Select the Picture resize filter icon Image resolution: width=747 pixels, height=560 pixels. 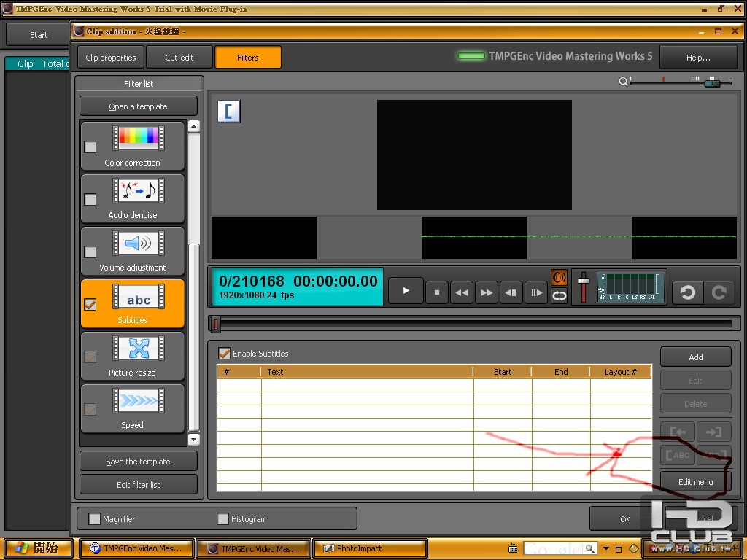coord(138,349)
